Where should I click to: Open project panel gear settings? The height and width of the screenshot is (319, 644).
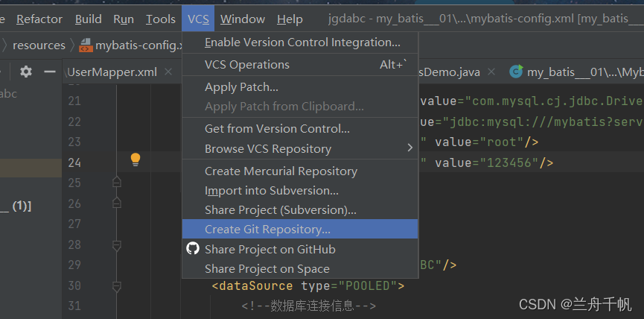(x=26, y=72)
